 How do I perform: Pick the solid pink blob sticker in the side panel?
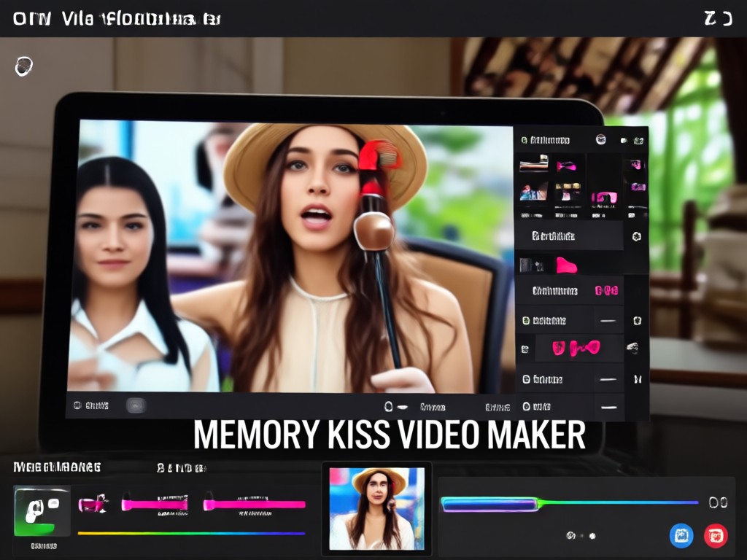tap(566, 265)
